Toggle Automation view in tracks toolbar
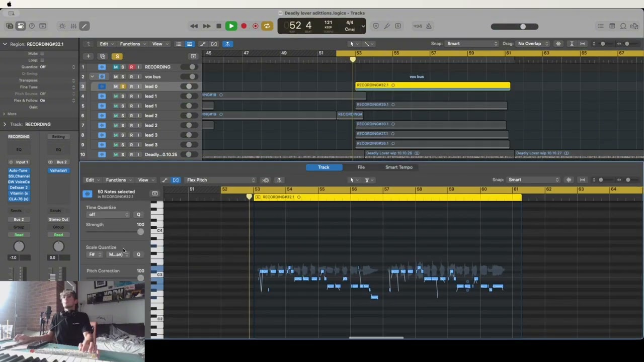The height and width of the screenshot is (362, 644). point(203,44)
